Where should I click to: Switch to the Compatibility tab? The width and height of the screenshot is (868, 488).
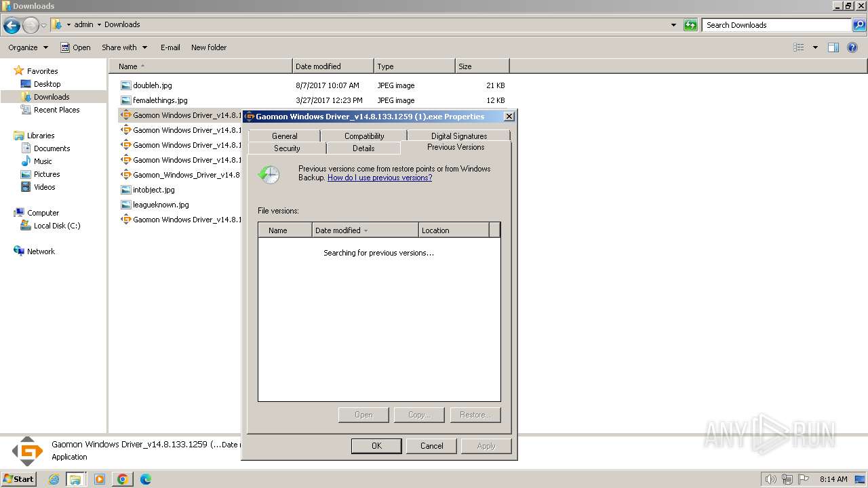click(364, 136)
